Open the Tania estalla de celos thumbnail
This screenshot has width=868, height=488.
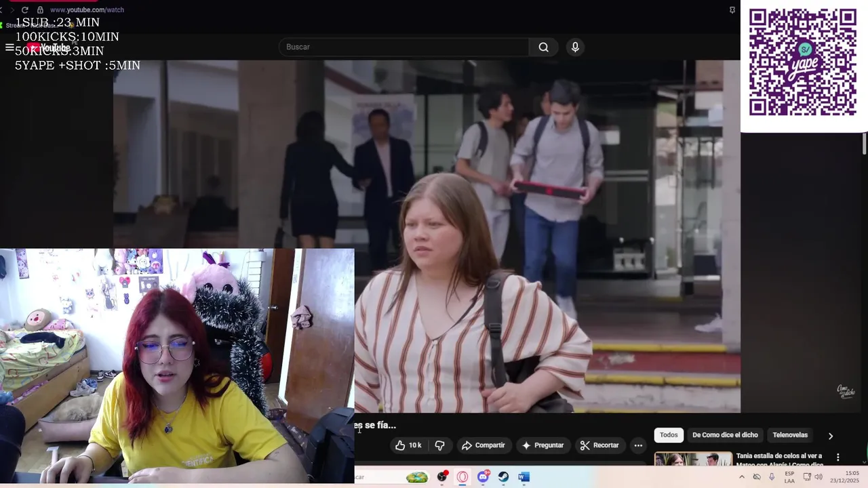(693, 459)
